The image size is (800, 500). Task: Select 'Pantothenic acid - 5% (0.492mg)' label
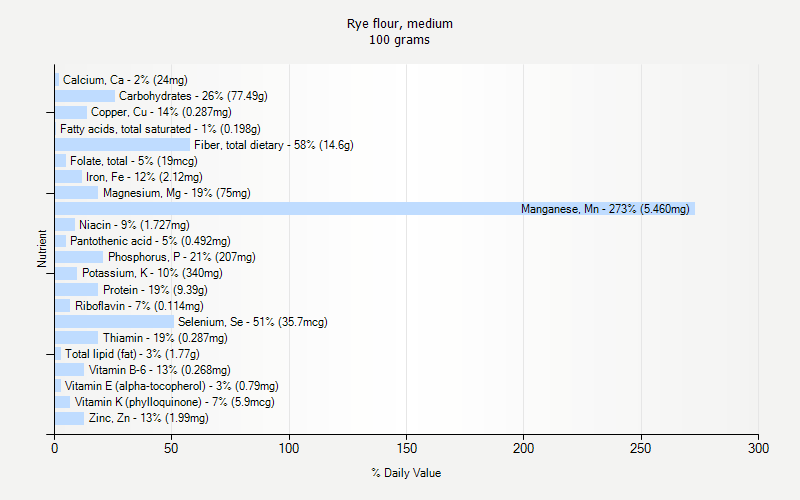pyautogui.click(x=150, y=241)
